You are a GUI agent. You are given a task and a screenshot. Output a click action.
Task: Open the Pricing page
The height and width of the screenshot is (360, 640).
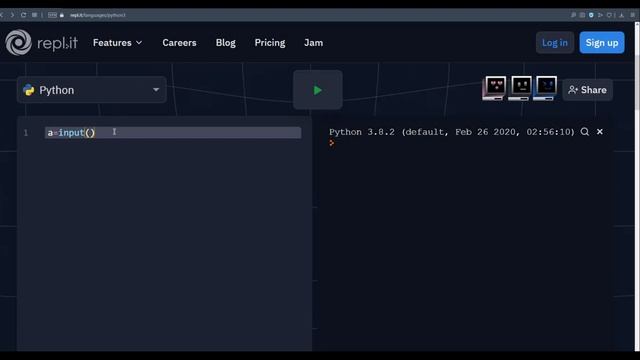click(x=270, y=42)
